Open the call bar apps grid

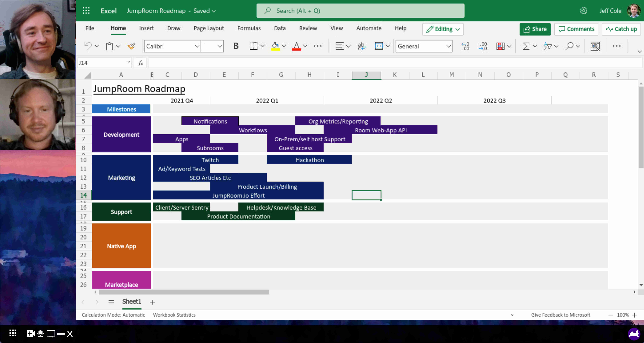pos(13,333)
